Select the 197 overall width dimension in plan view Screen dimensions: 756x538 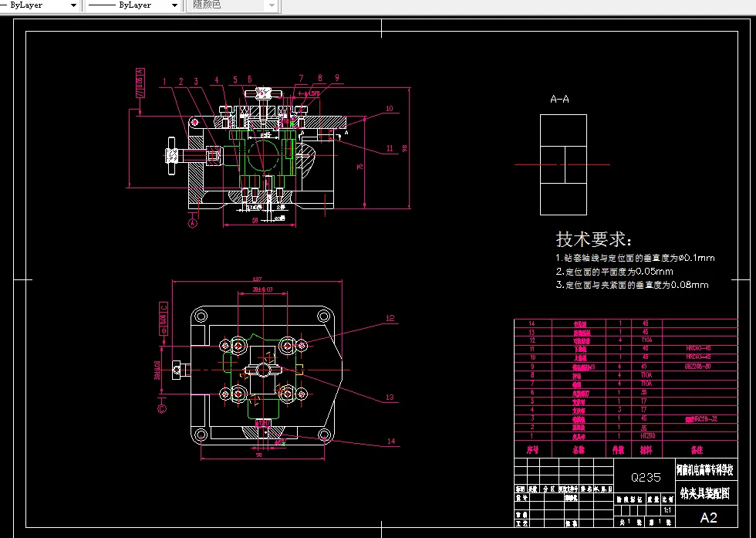click(x=257, y=279)
